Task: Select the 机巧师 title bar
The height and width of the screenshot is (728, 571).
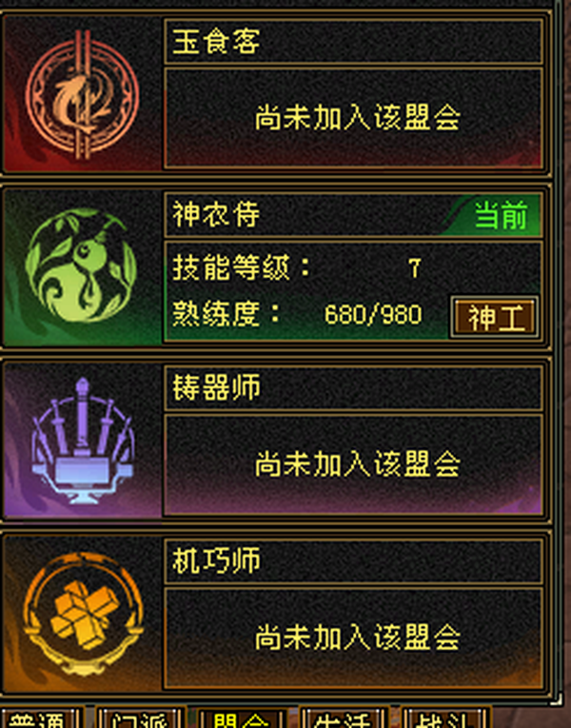Action: pyautogui.click(x=353, y=561)
